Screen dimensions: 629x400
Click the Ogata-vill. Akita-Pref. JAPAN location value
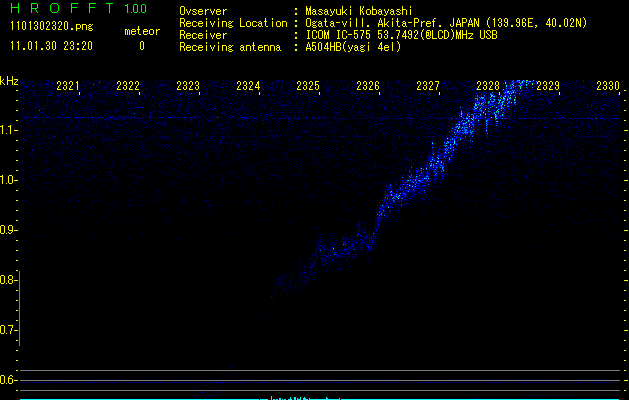pos(446,23)
